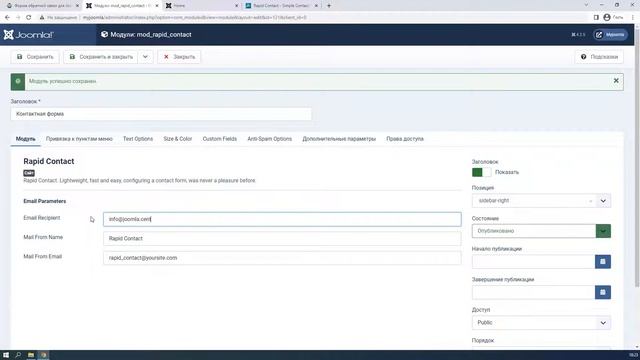Open the Custom Fields tab

(x=220, y=139)
